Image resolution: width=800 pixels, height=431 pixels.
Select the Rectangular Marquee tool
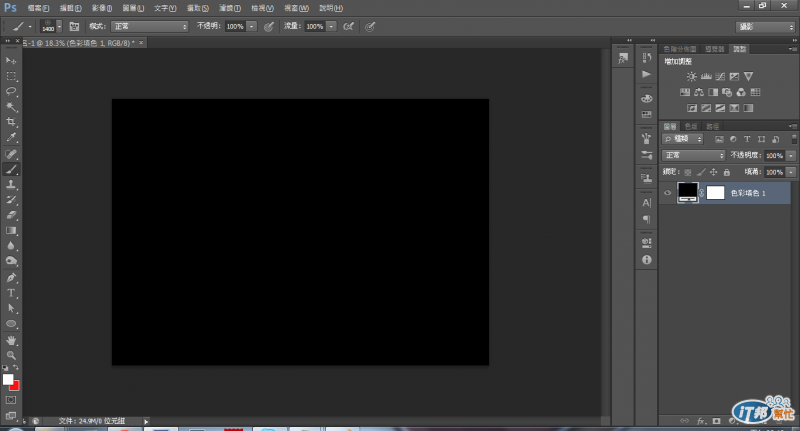tap(11, 76)
